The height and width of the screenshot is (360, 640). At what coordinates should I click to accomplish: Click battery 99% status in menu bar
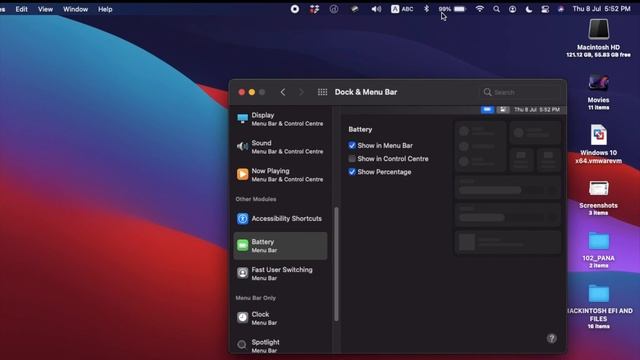452,9
